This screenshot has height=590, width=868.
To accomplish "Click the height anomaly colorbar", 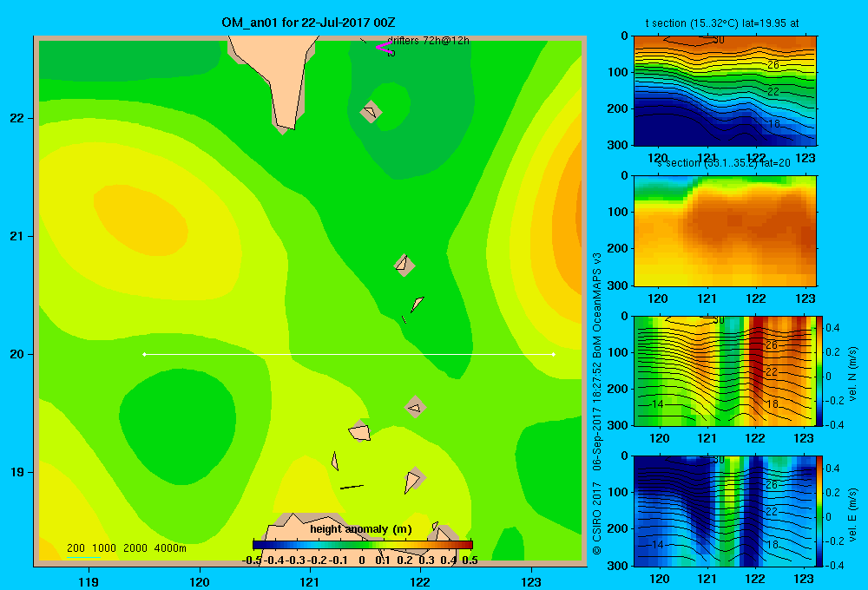I will click(363, 545).
